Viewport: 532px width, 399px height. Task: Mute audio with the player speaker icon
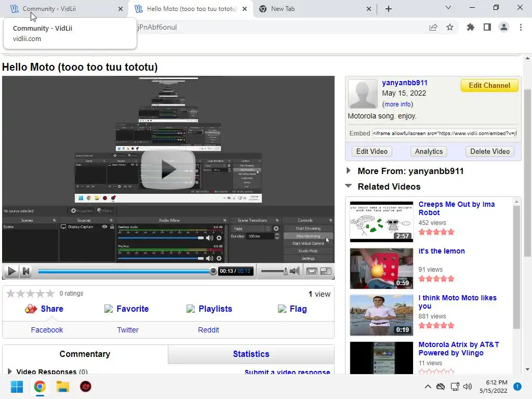pyautogui.click(x=295, y=271)
